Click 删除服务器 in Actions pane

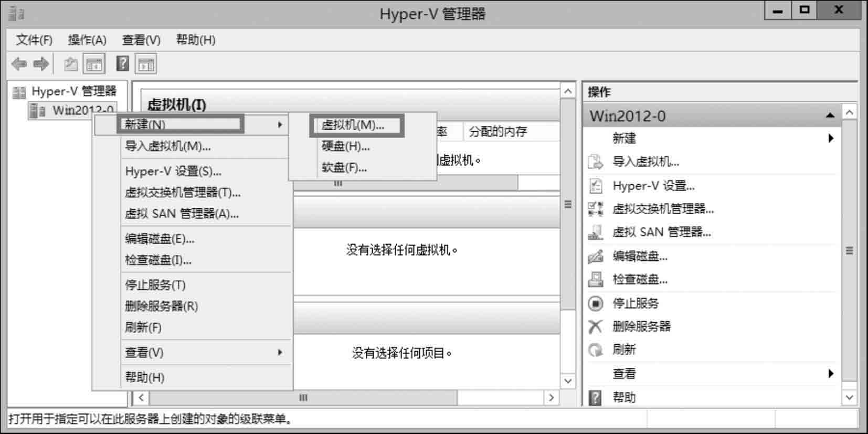641,326
